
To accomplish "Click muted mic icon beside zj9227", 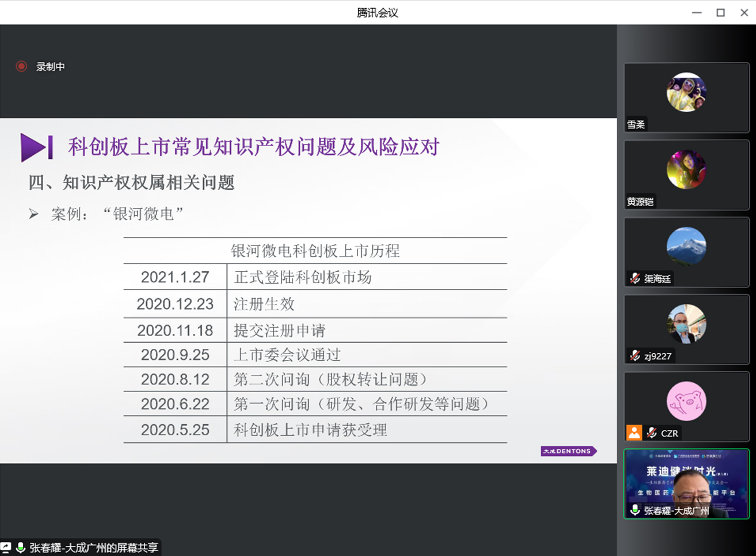I will point(635,356).
